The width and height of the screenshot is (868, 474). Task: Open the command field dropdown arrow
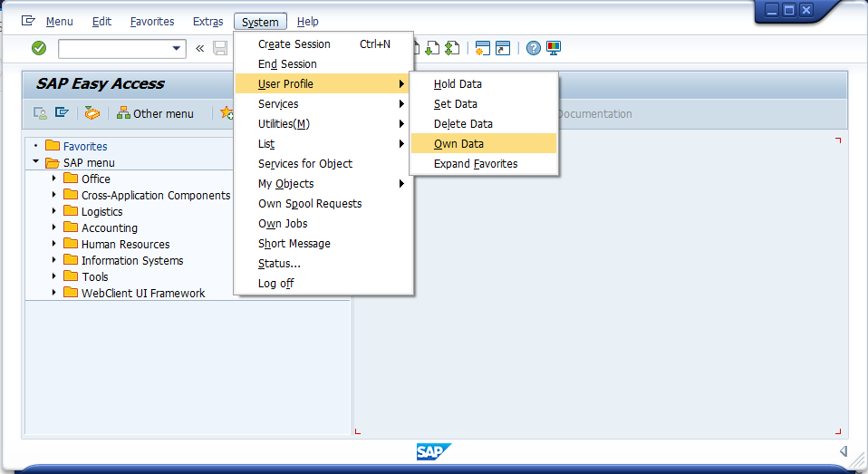point(177,48)
